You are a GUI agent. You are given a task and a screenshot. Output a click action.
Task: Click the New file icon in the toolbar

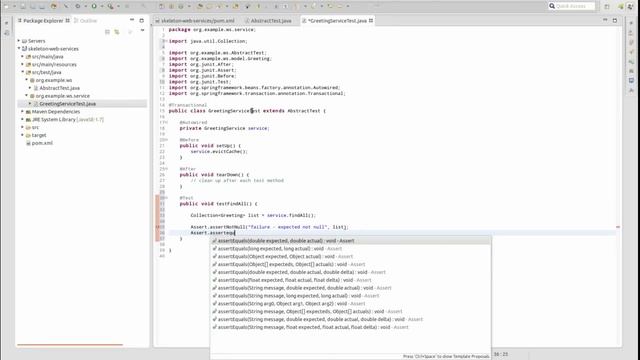pos(6,6)
